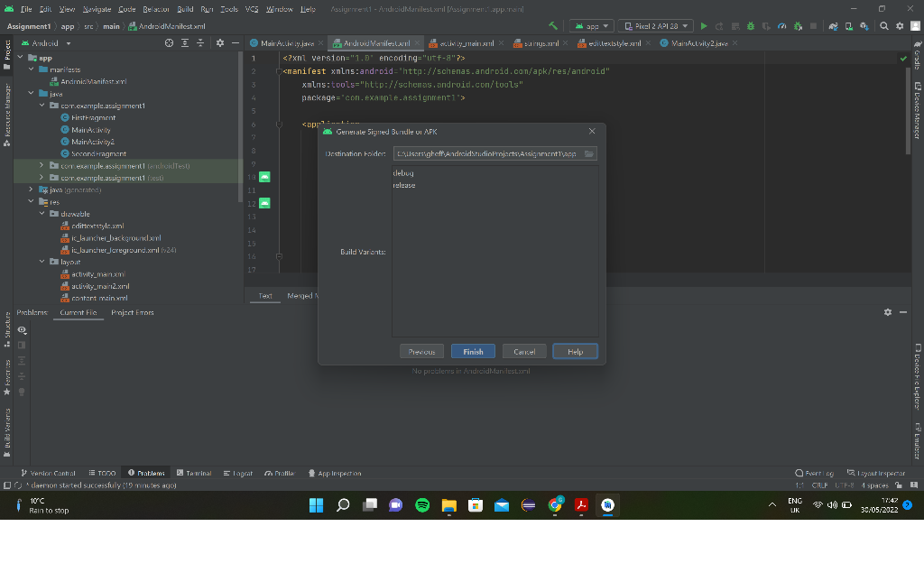Image resolution: width=924 pixels, height=582 pixels.
Task: Click the Make Project hammer icon
Action: click(x=553, y=26)
